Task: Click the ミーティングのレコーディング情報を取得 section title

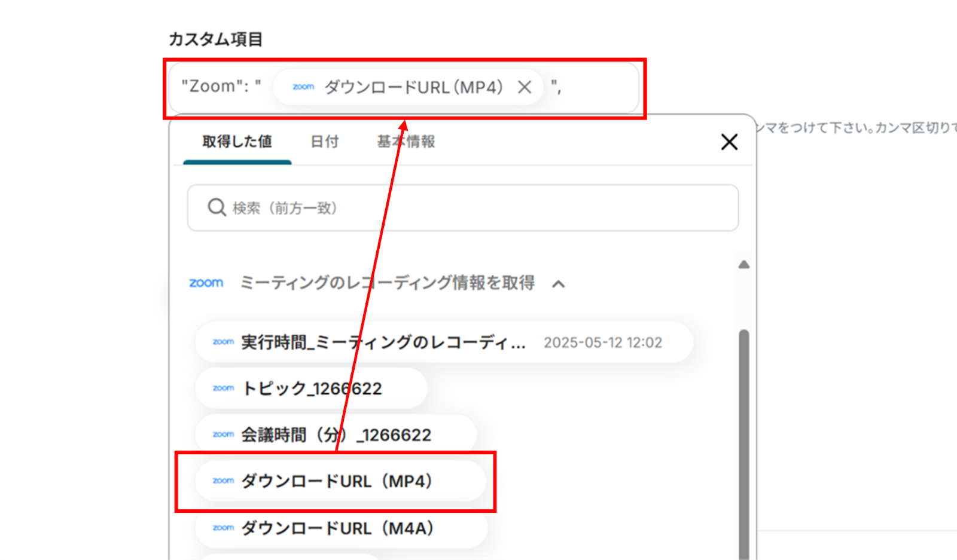Action: (x=388, y=283)
